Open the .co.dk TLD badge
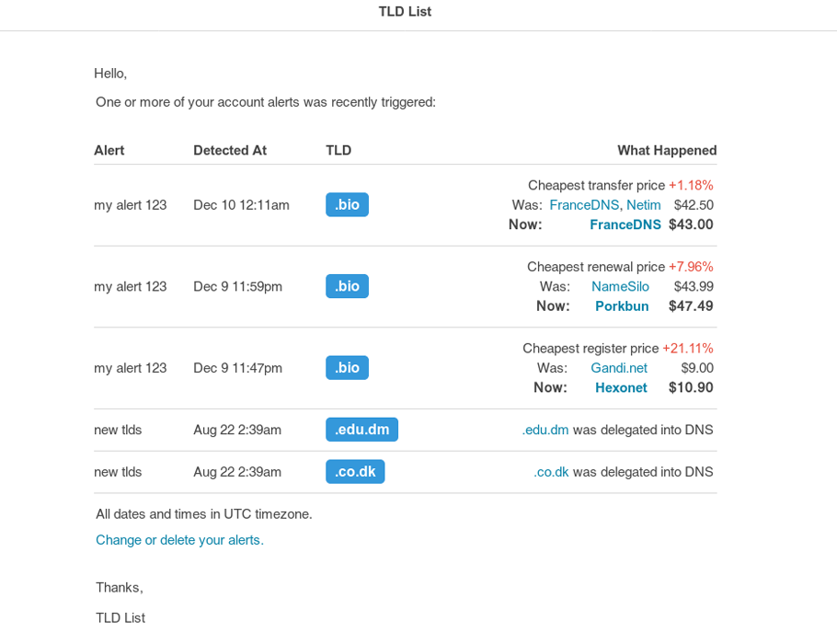This screenshot has height=644, width=837. pos(355,472)
